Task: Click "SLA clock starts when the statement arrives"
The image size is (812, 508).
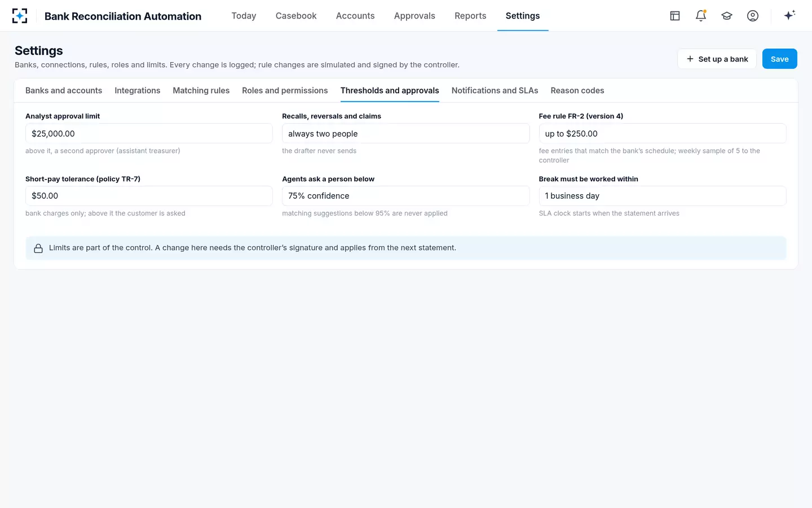Action: (609, 213)
